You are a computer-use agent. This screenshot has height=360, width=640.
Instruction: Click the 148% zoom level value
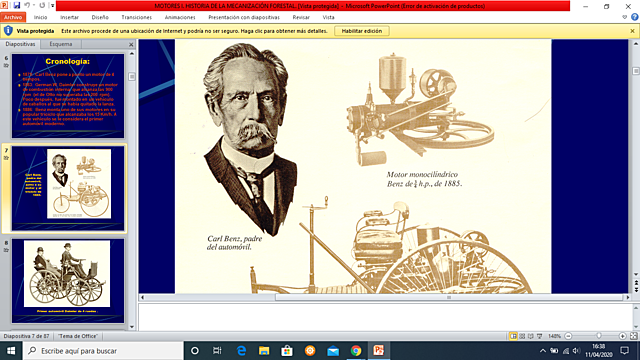pyautogui.click(x=554, y=336)
